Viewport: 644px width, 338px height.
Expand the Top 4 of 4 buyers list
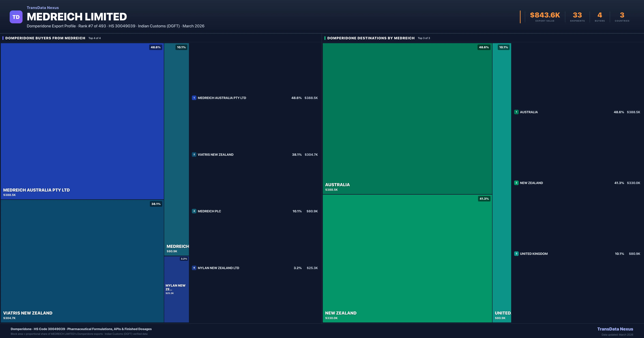[x=94, y=38]
